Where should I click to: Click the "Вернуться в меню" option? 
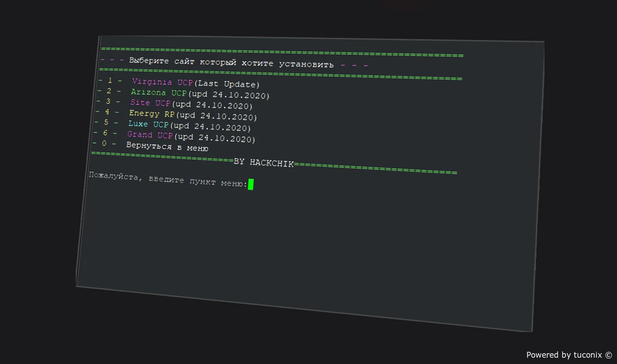(167, 147)
